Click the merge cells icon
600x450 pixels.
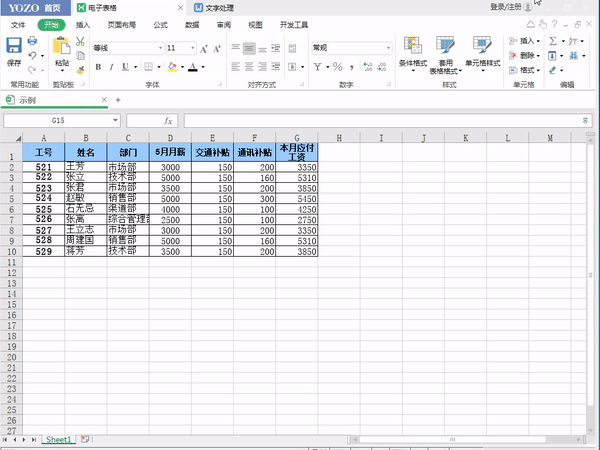tap(292, 67)
